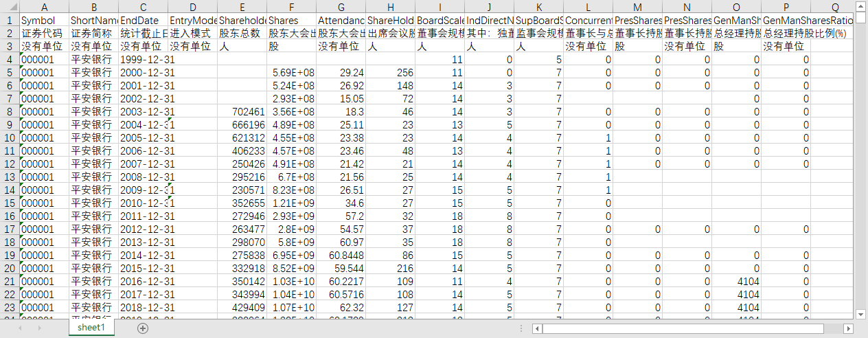Select column M header
The image size is (868, 338).
coord(637,7)
